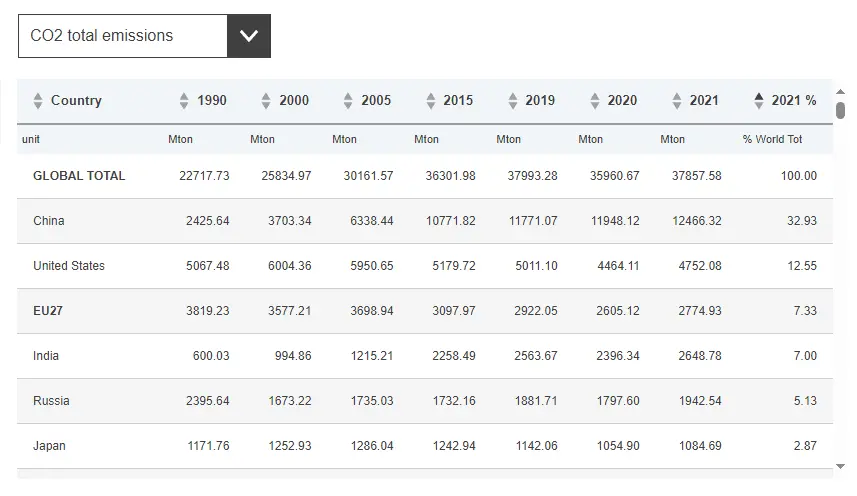
Task: Click the table's vertical scrollbar thumb
Action: click(x=841, y=110)
